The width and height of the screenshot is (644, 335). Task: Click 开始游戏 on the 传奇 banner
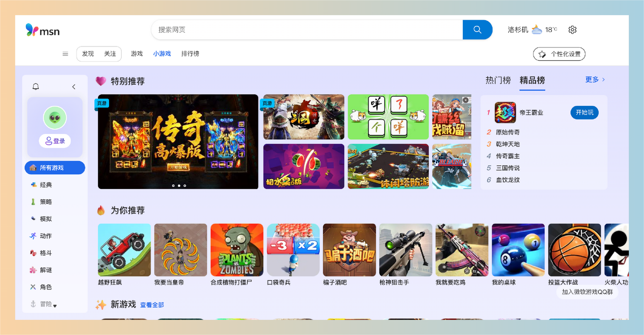pos(178,167)
